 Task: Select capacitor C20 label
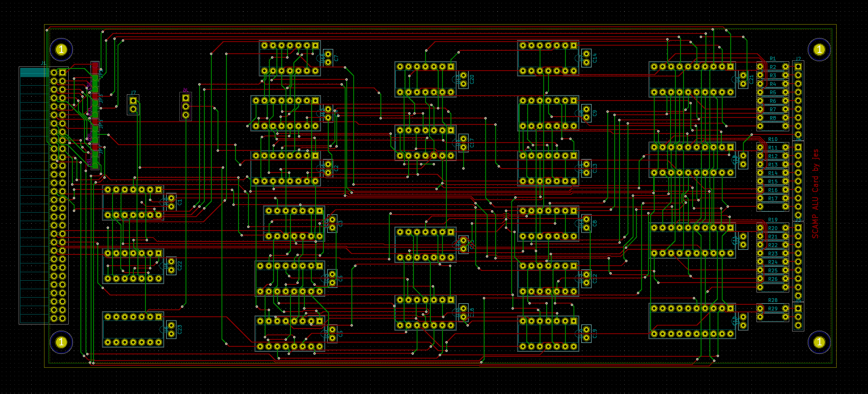point(472,80)
